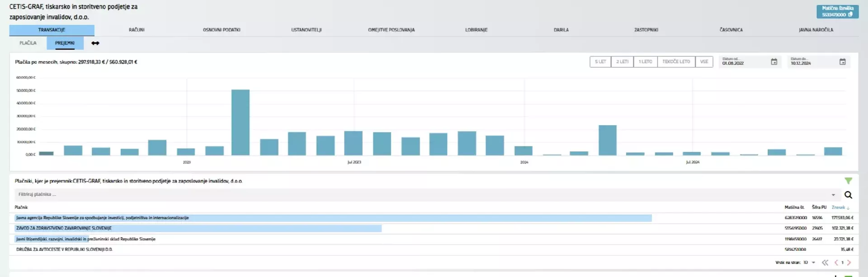The width and height of the screenshot is (868, 277).
Task: Open the calendar for Datum od
Action: [774, 62]
